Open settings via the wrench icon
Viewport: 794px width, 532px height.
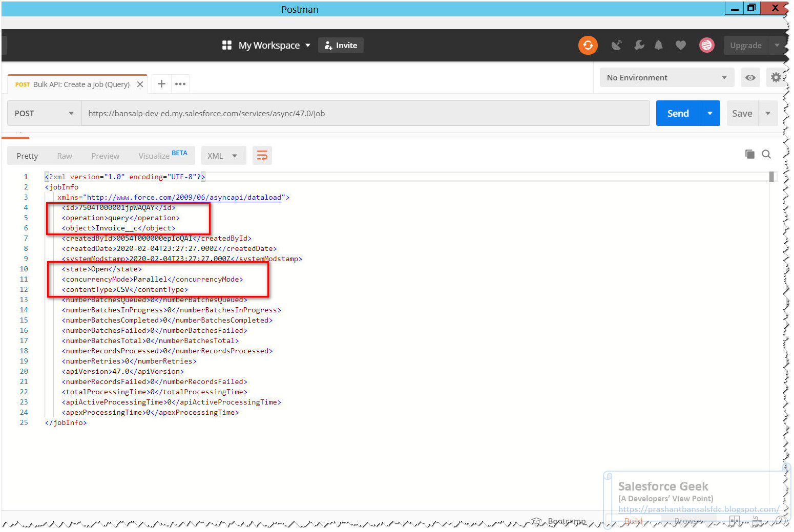click(x=639, y=45)
